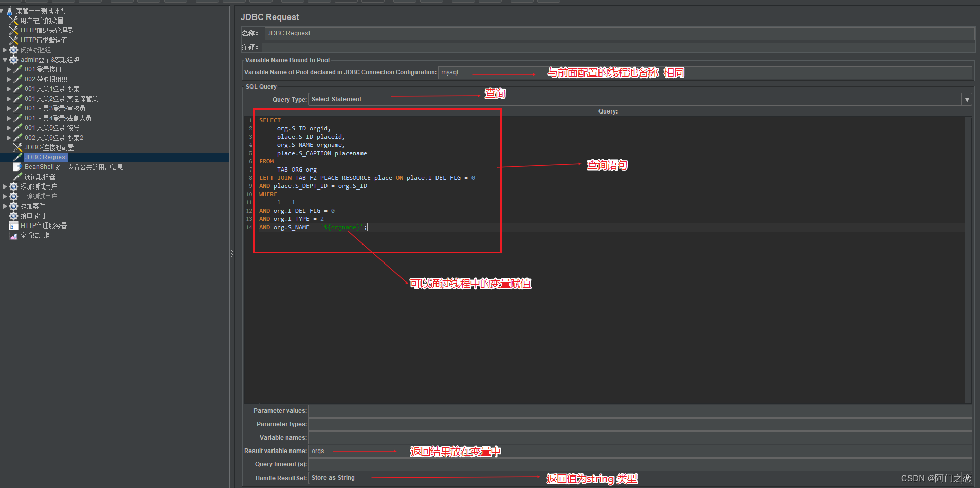This screenshot has height=488, width=980.
Task: Click the split pane divider collapse handle
Action: point(232,253)
